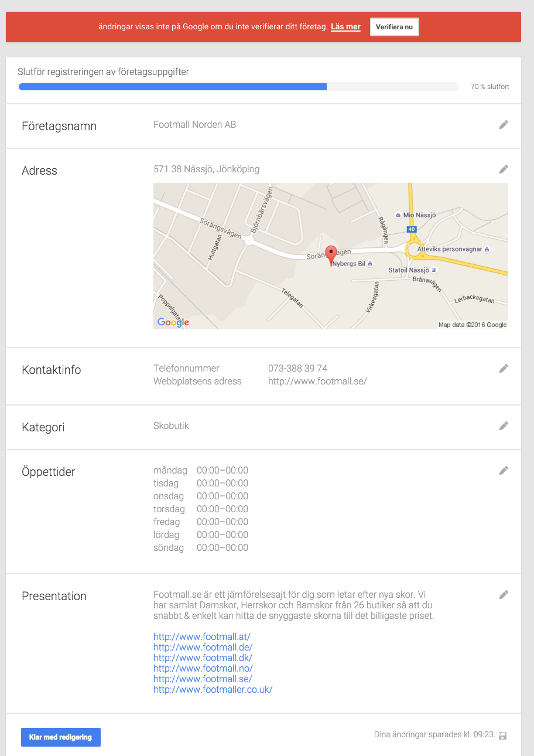Open the footmall.de link
The image size is (534, 756).
[203, 647]
